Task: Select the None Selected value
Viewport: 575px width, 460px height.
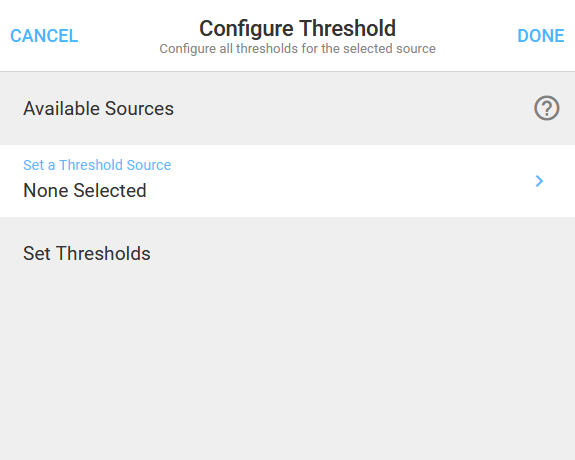Action: pos(85,191)
